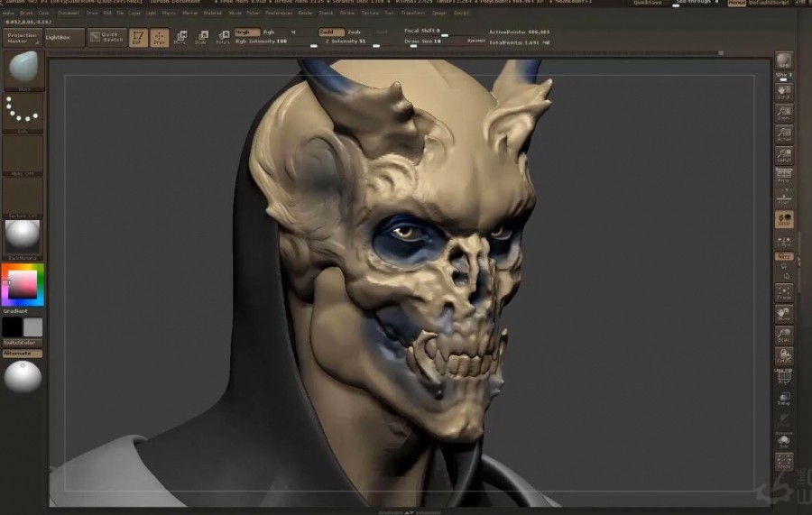The image size is (812, 515).
Task: Click the Zoom magnifier icon in right shelf
Action: coord(784,112)
